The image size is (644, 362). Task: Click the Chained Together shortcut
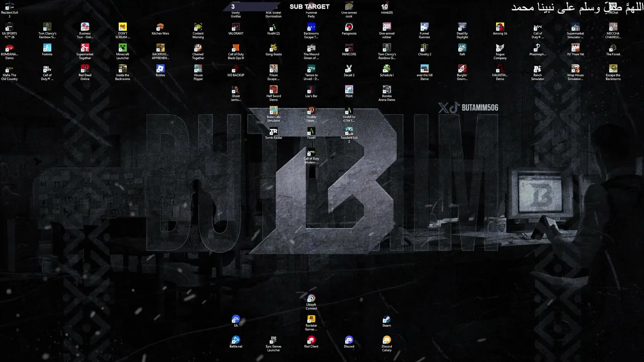point(198,52)
